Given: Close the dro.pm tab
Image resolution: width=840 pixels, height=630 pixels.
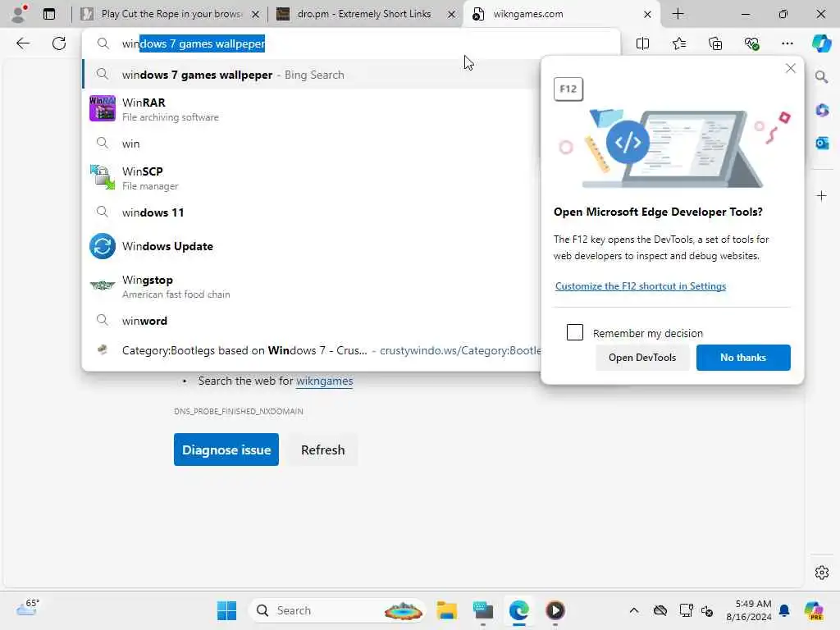Looking at the screenshot, I should [x=452, y=15].
